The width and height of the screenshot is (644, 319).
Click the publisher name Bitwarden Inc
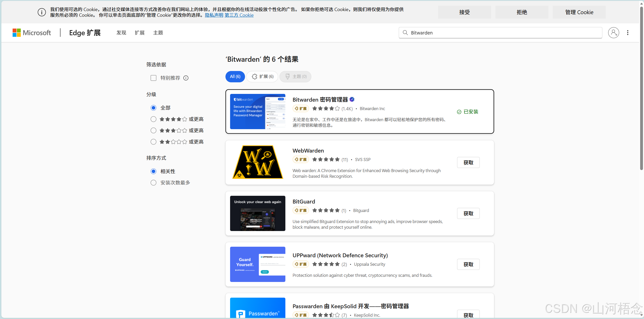pos(372,109)
